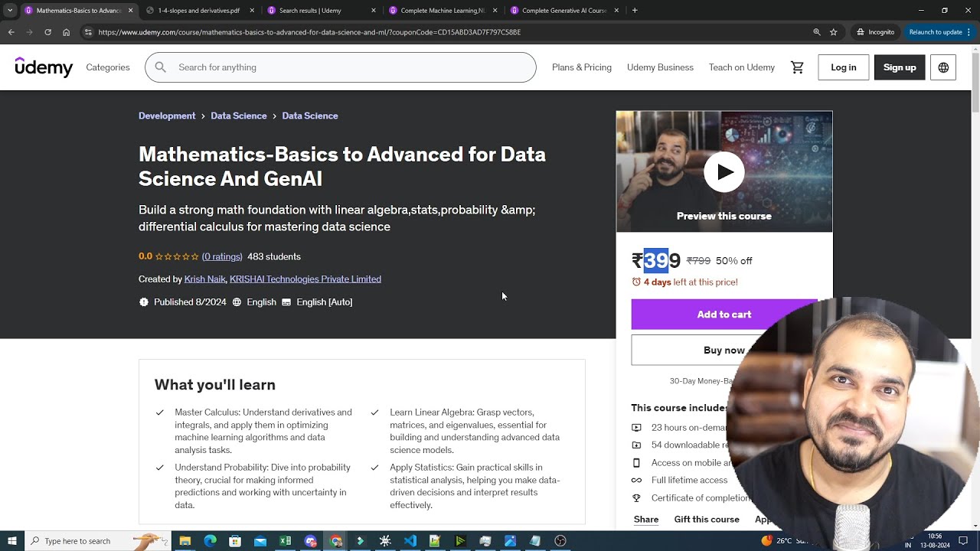Bookmark this page with star icon
980x551 pixels.
[x=834, y=32]
